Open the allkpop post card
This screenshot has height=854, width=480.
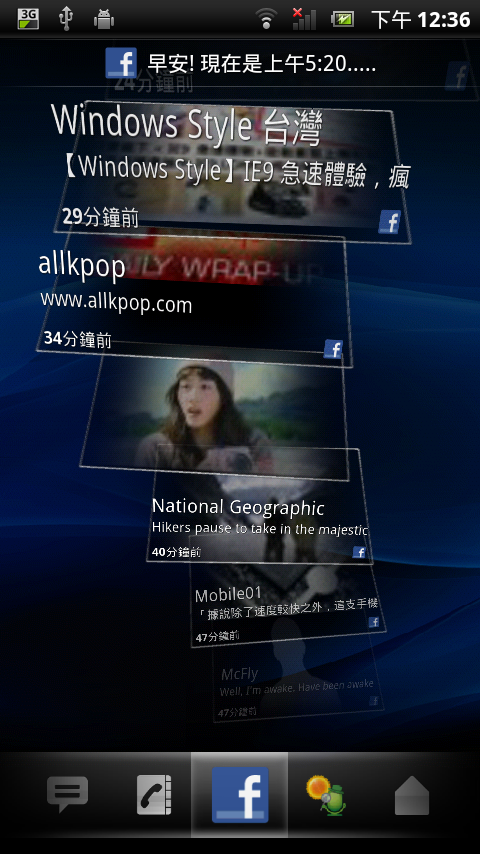[x=194, y=297]
